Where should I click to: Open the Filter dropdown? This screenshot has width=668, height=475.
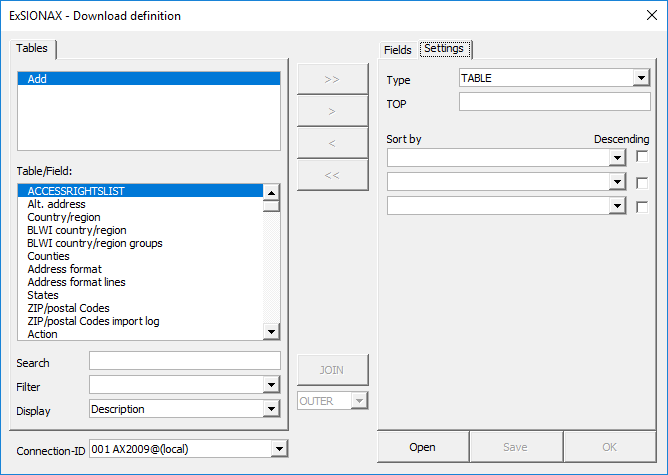pos(271,385)
